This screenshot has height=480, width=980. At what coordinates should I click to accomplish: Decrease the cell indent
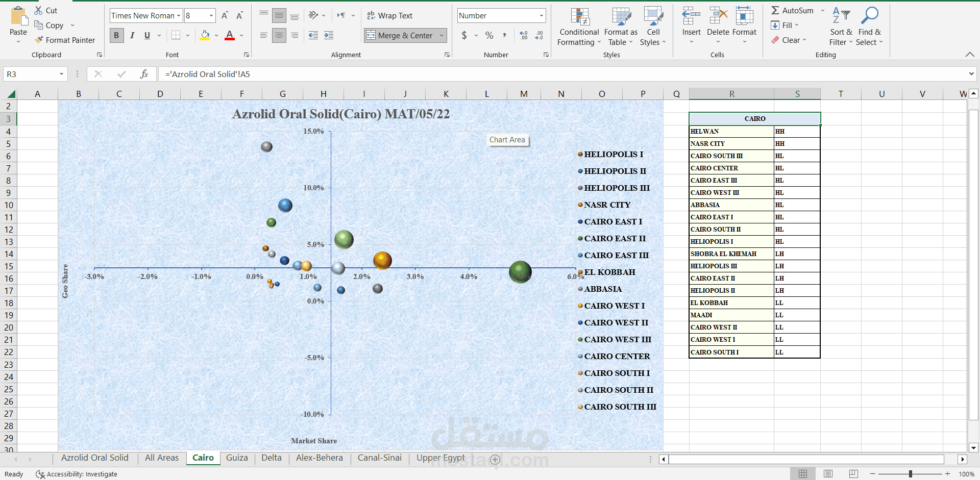coord(313,35)
